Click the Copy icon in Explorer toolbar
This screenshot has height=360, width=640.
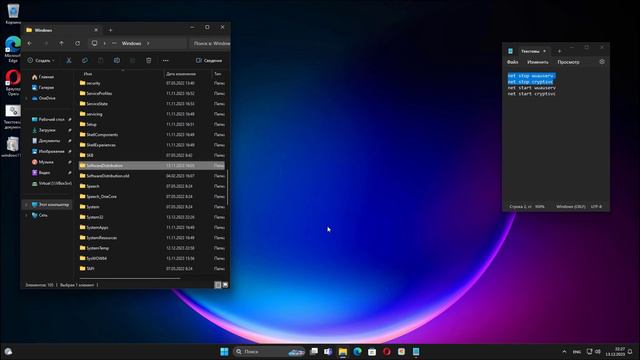tap(85, 60)
